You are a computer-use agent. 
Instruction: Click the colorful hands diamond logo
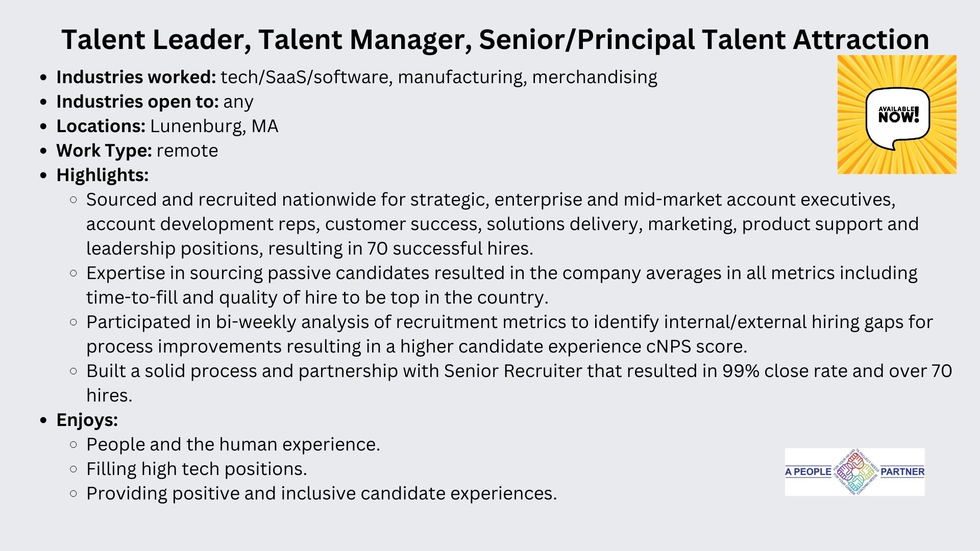(856, 472)
